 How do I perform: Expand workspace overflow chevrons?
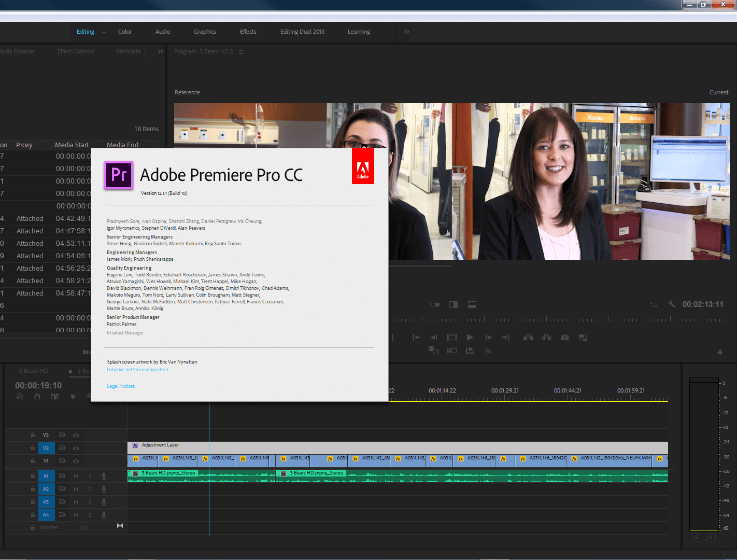tap(407, 32)
